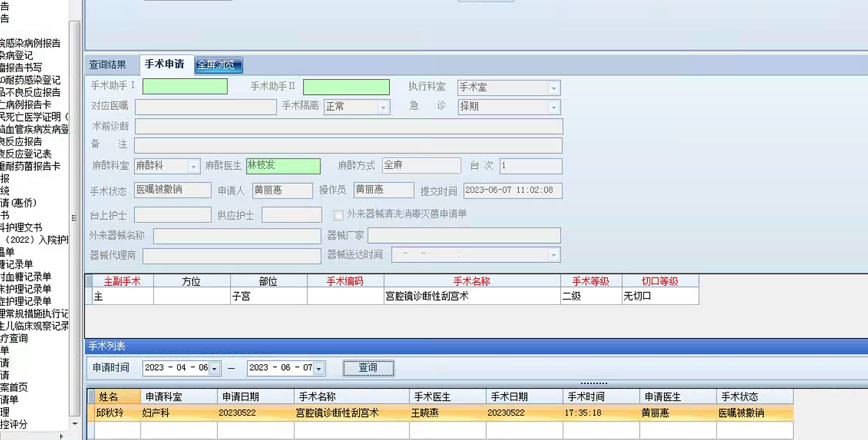868x440 pixels.
Task: Select the 二级 surgery level cell
Action: click(591, 296)
